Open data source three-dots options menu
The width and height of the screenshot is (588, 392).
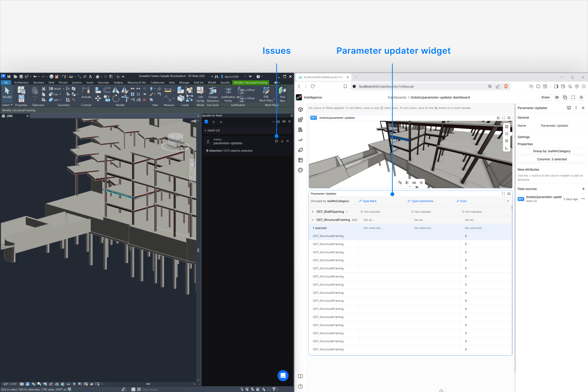(583, 199)
